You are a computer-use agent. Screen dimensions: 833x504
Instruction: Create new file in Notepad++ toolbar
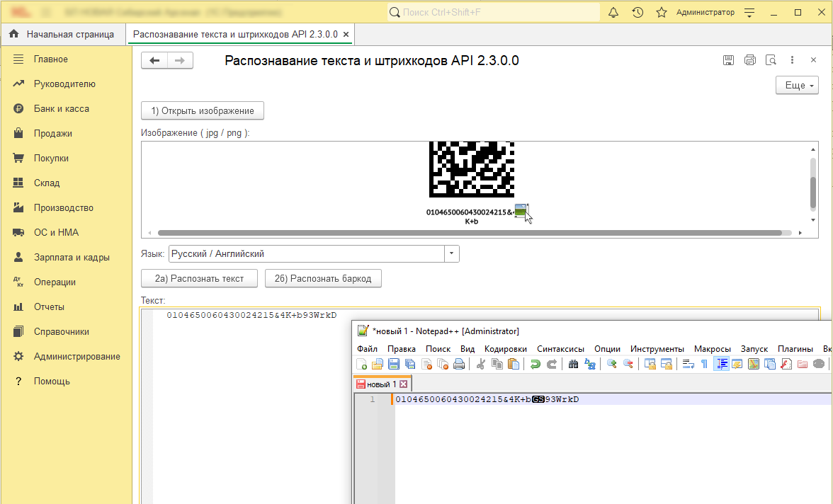(x=361, y=364)
